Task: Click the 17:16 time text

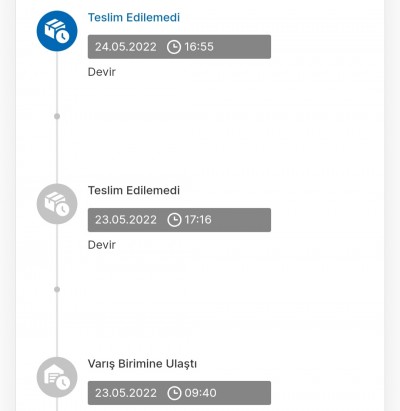Action: [x=198, y=220]
